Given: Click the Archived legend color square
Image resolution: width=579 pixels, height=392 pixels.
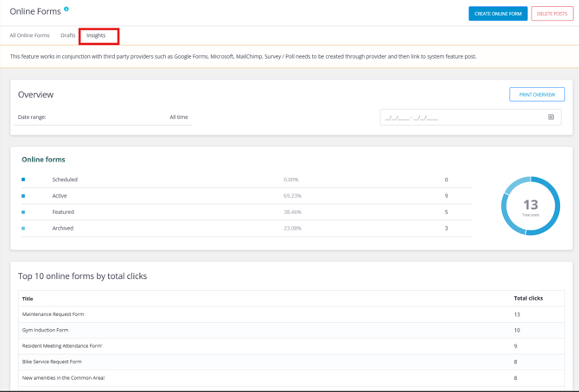Looking at the screenshot, I should click(23, 228).
